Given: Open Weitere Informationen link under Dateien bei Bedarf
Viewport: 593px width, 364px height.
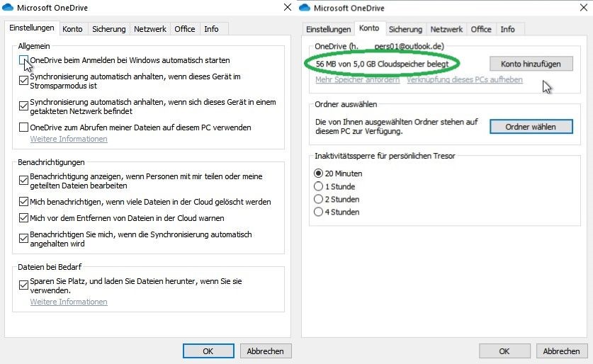Looking at the screenshot, I should tap(69, 302).
